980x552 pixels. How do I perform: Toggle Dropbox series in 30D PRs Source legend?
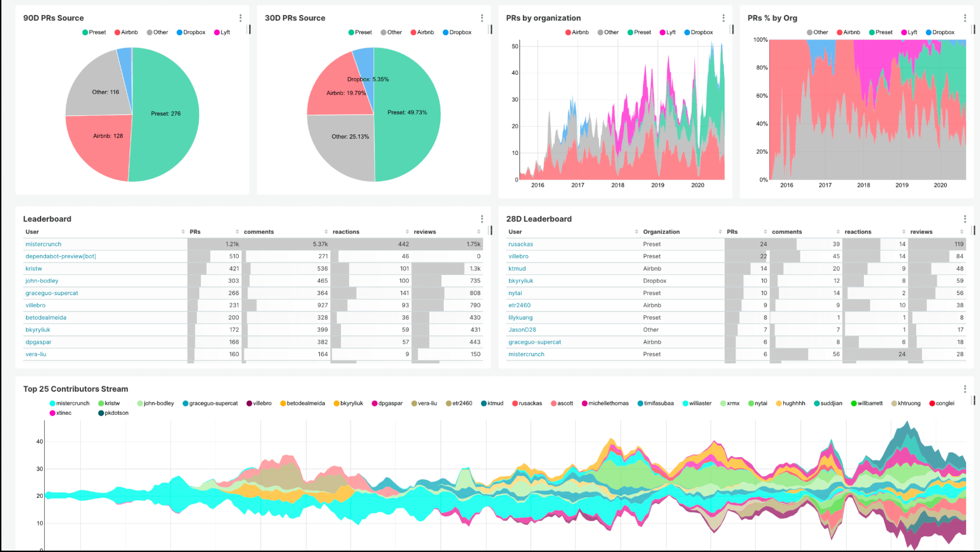click(x=457, y=32)
